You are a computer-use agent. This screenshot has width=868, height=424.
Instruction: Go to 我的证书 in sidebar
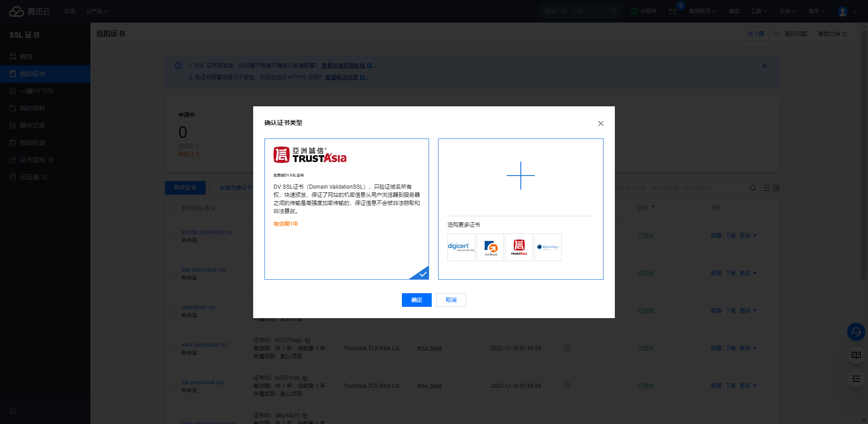[x=45, y=74]
